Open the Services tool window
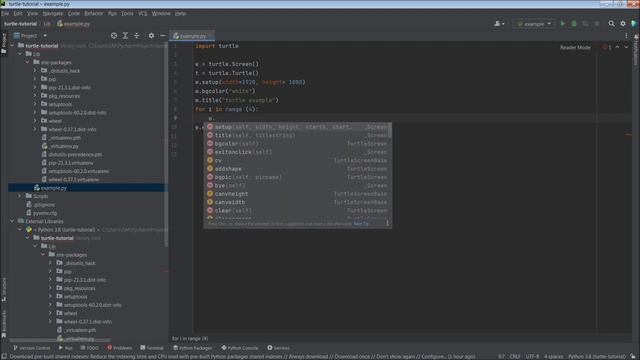This screenshot has width=640, height=360. 278,348
